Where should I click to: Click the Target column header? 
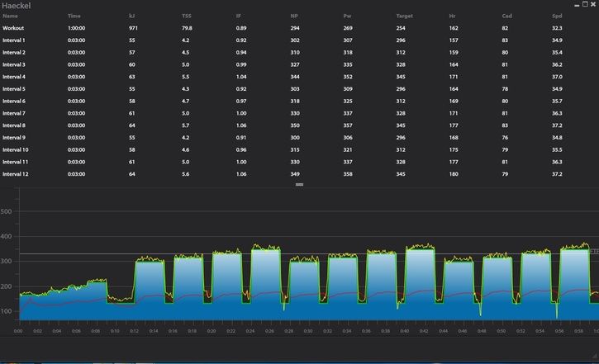405,16
